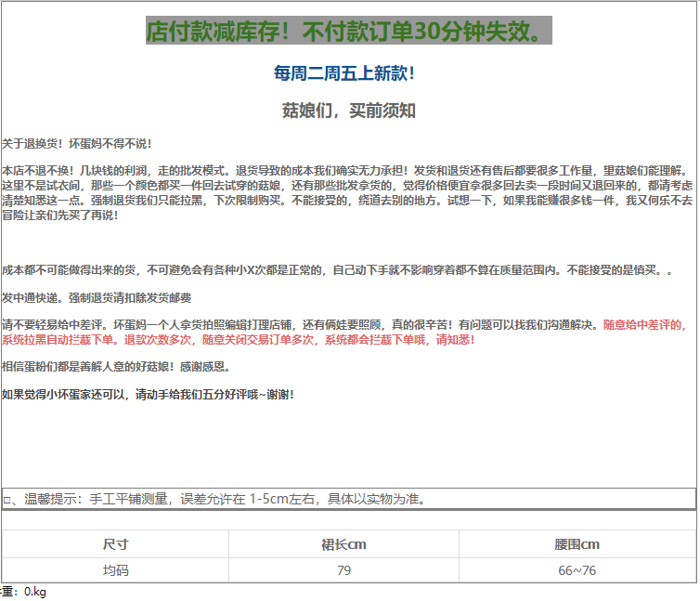
Task: Click the 腰围cm table column header
Action: pyautogui.click(x=577, y=544)
